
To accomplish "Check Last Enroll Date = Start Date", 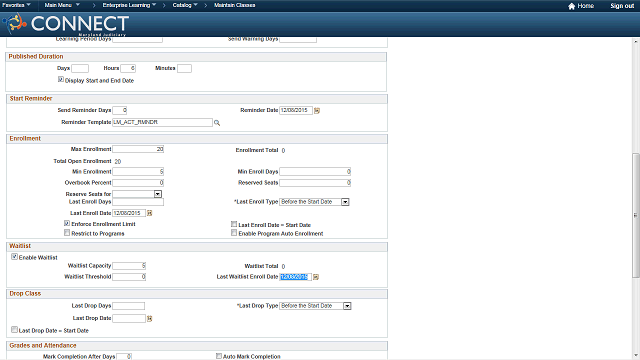I will pyautogui.click(x=234, y=224).
